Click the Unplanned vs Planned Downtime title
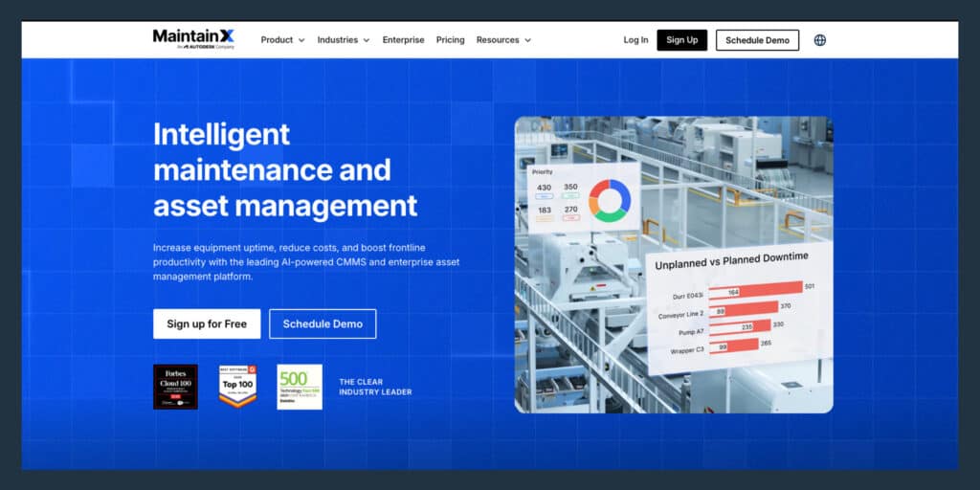 [x=731, y=260]
